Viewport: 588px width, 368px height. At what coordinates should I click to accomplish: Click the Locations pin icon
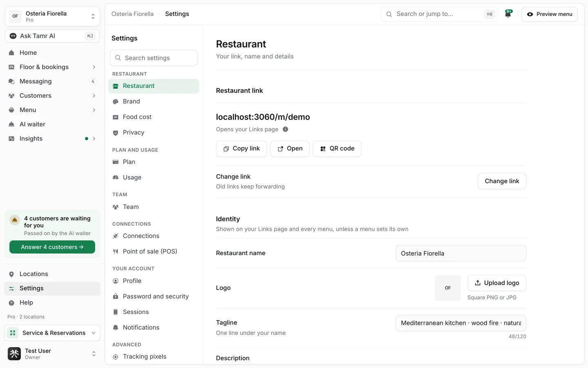pyautogui.click(x=11, y=274)
